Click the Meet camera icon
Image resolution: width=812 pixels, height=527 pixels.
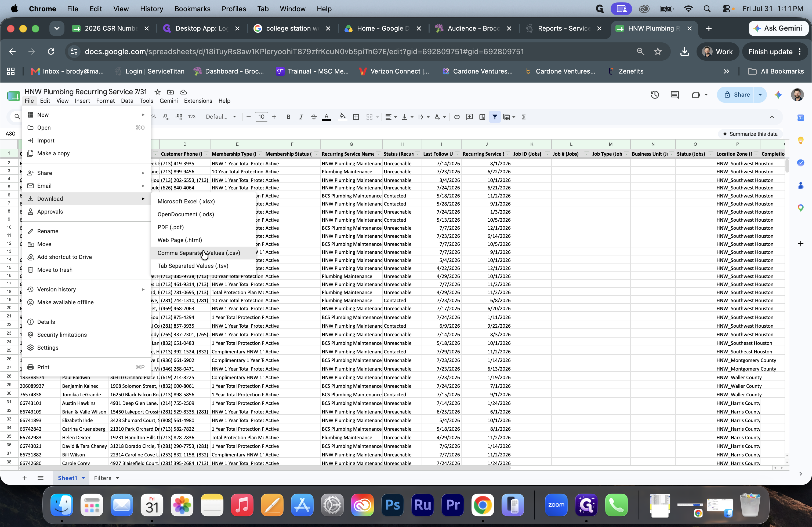point(696,95)
